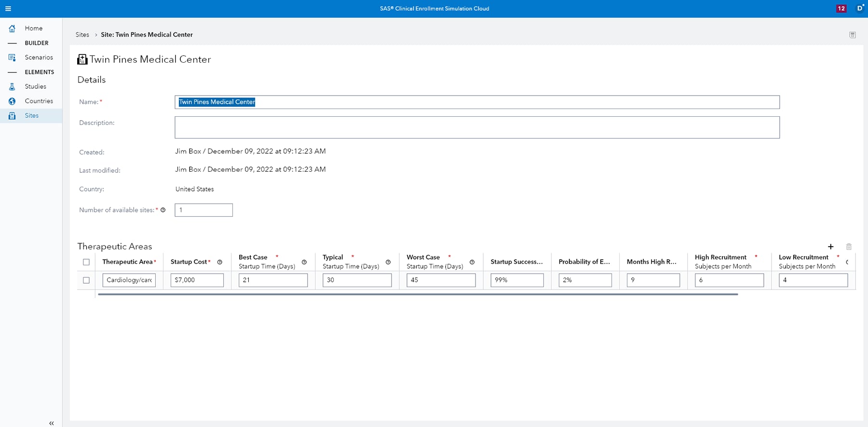Click the notifications badge showing 12
This screenshot has height=427, width=868.
pyautogui.click(x=841, y=9)
